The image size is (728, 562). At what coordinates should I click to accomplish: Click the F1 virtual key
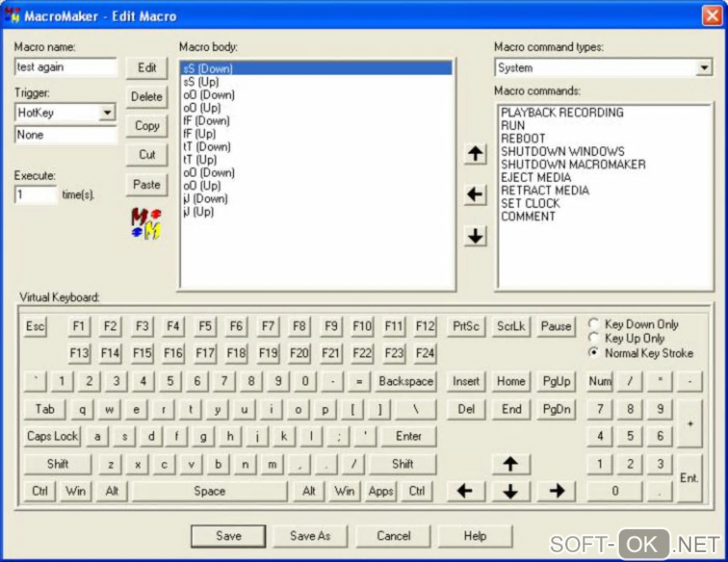click(79, 326)
